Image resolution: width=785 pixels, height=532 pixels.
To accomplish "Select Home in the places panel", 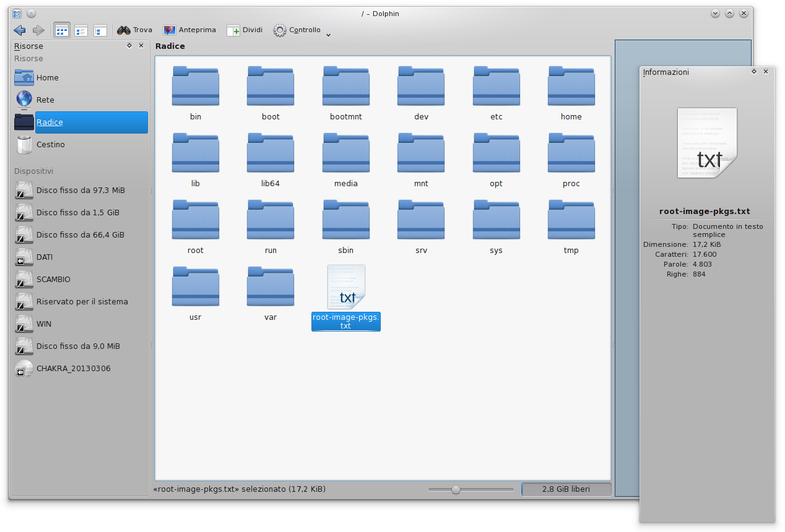I will tap(47, 78).
